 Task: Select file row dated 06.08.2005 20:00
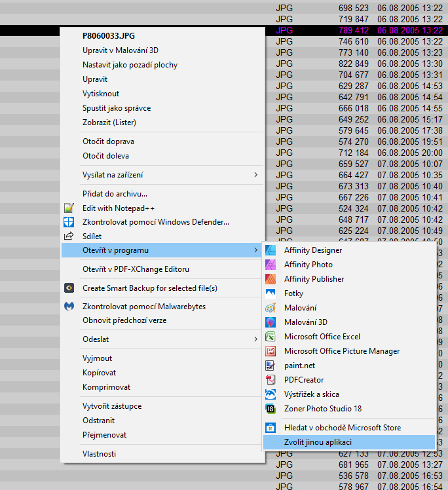click(356, 153)
